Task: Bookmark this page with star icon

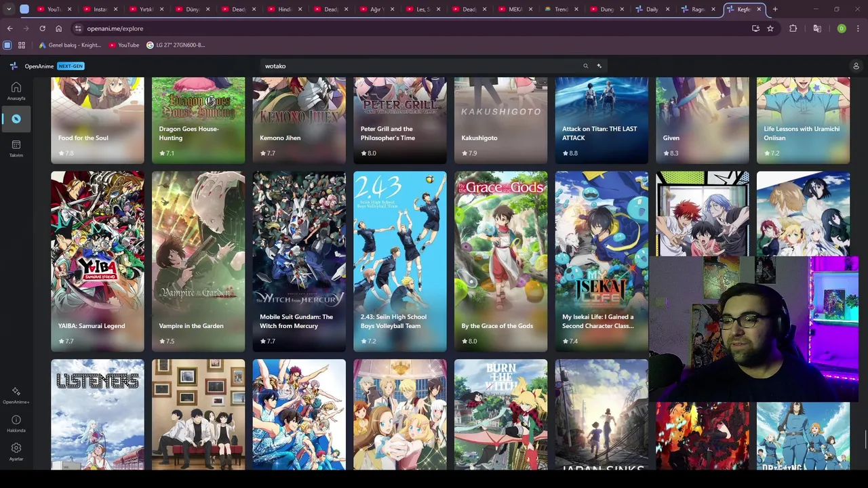Action: (770, 28)
